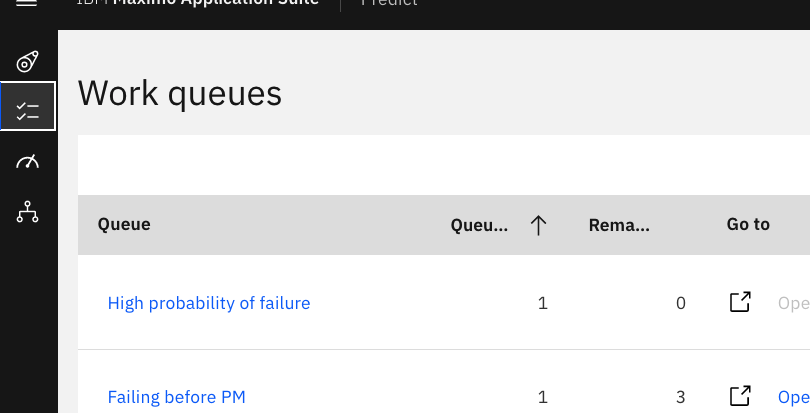Click Ope... link in Failing before PM row
This screenshot has height=413, width=810.
(x=793, y=397)
